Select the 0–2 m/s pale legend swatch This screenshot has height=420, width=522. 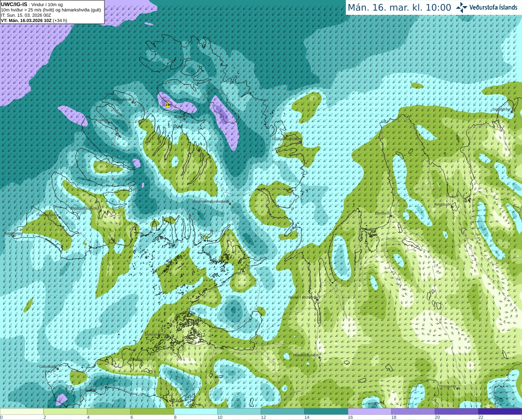point(22,411)
